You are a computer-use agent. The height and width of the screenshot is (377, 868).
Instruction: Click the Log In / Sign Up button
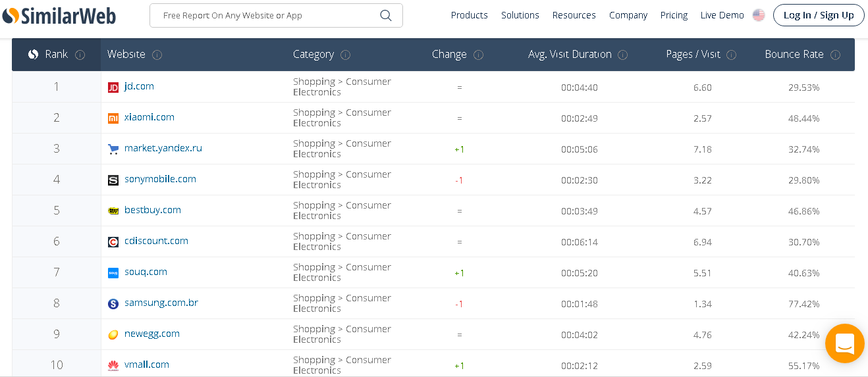tap(819, 15)
